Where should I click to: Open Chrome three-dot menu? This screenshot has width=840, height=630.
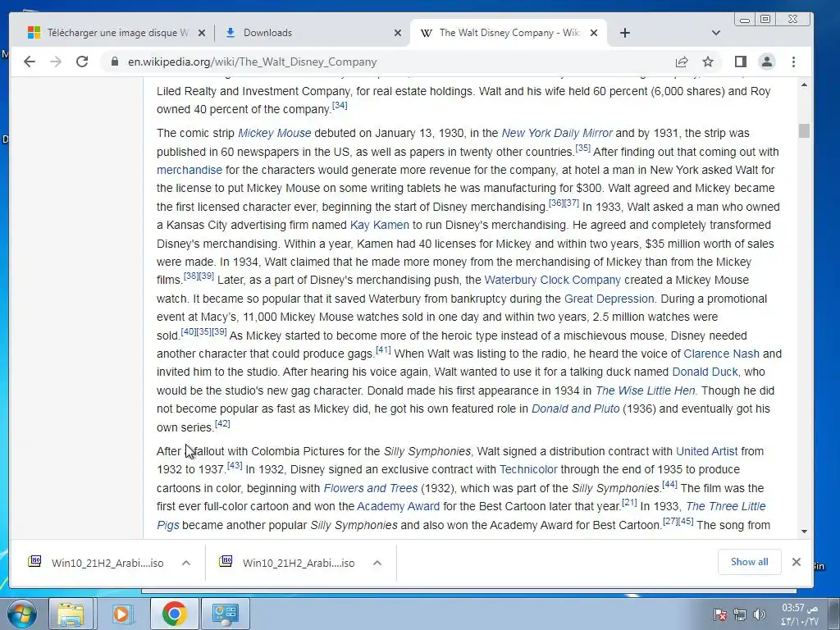coord(793,62)
